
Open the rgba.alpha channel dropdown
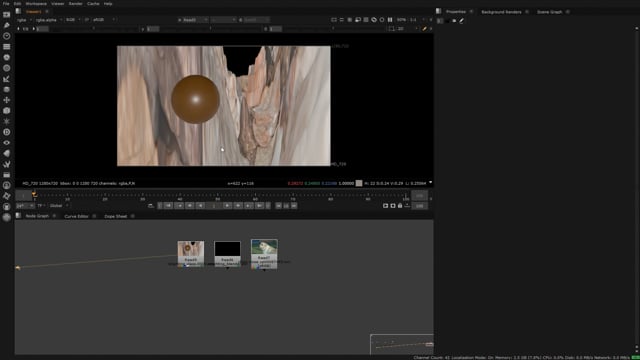point(48,20)
